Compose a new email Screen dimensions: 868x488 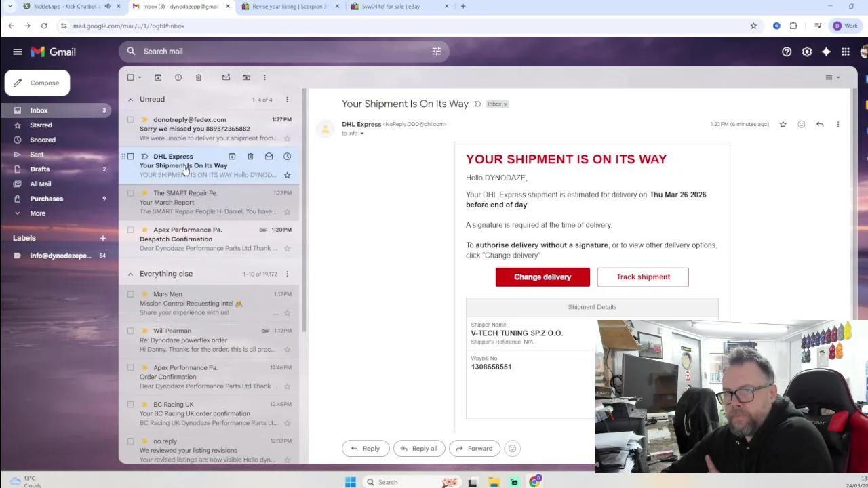tap(37, 83)
